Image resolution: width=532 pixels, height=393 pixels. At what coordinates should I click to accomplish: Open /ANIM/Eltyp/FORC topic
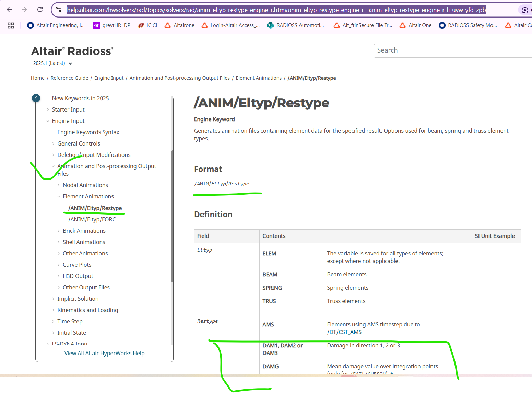coord(92,219)
